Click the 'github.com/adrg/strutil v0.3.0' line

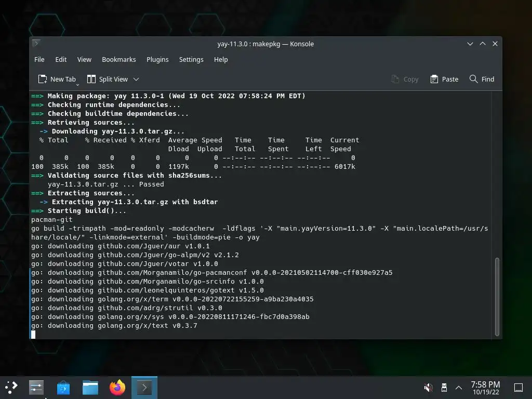pos(127,308)
